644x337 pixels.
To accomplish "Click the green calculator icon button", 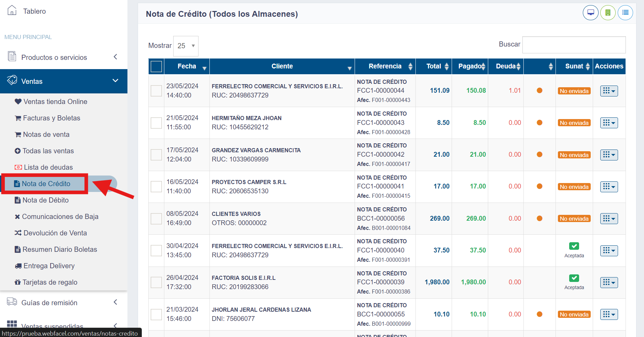I will click(608, 13).
